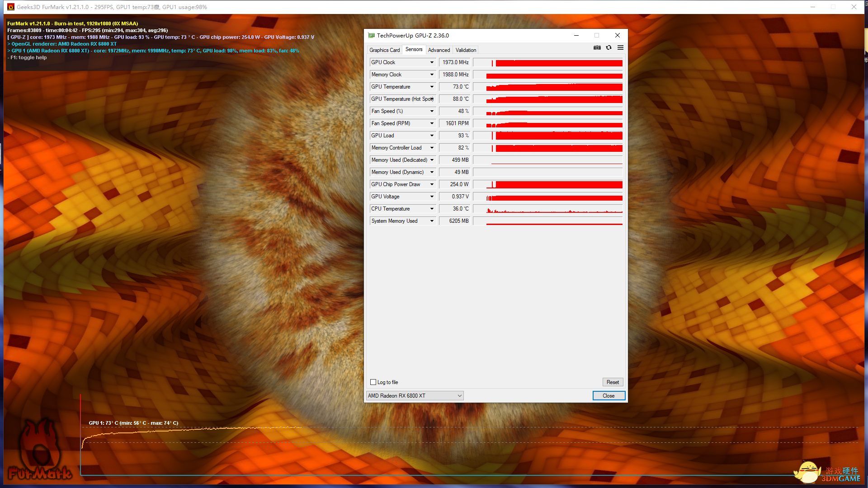
Task: Open the GPU-Z hamburger menu icon
Action: (621, 47)
